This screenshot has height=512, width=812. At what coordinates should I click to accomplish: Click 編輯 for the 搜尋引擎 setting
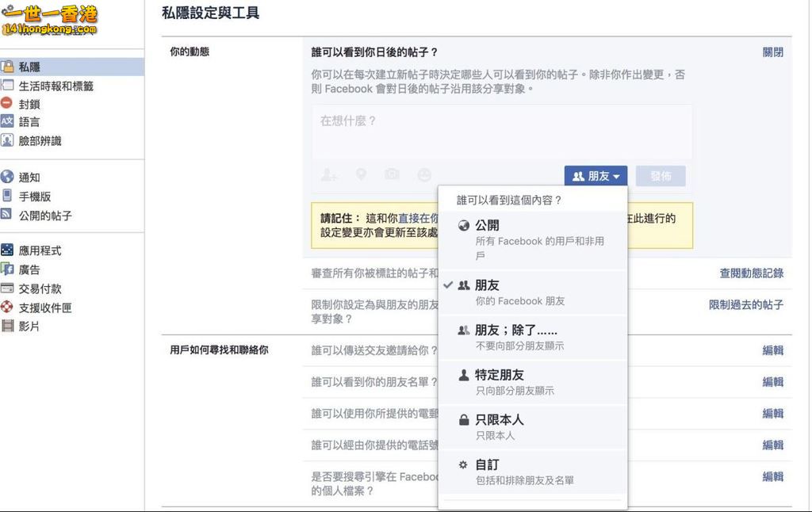click(772, 477)
